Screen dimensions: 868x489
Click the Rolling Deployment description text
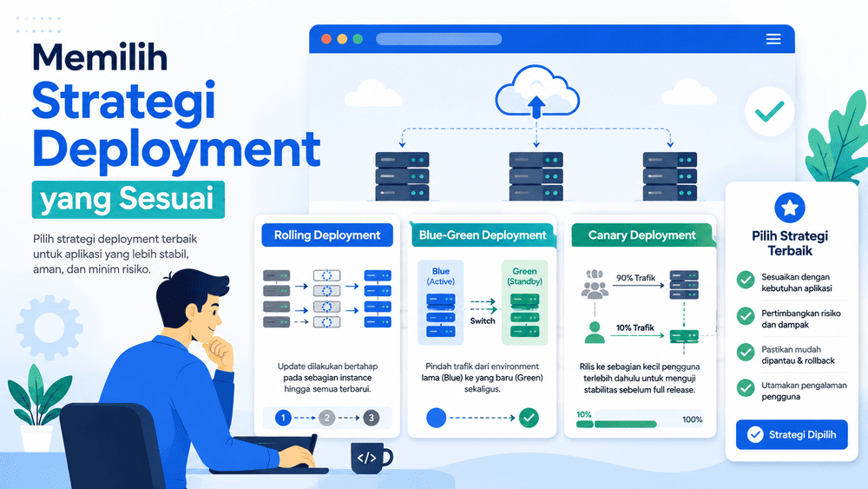click(x=327, y=377)
